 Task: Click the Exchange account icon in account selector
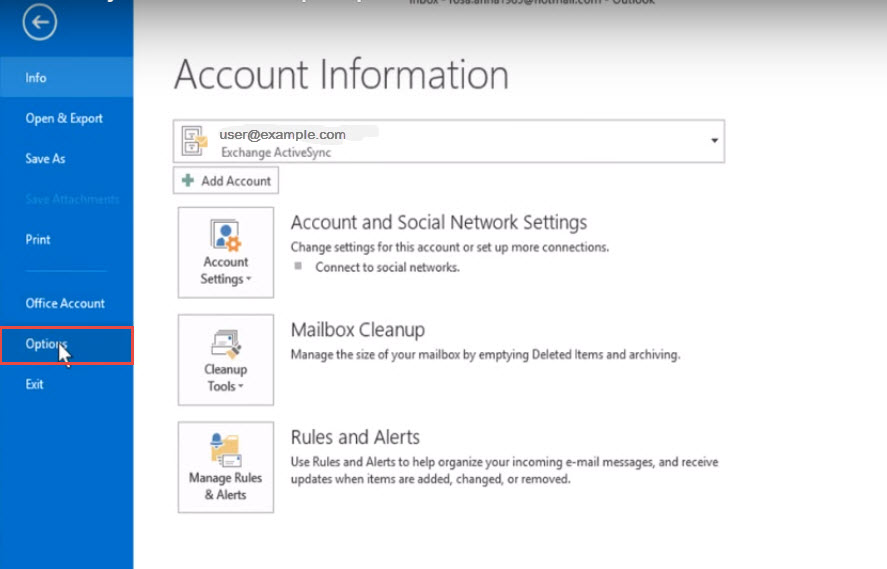click(x=195, y=142)
